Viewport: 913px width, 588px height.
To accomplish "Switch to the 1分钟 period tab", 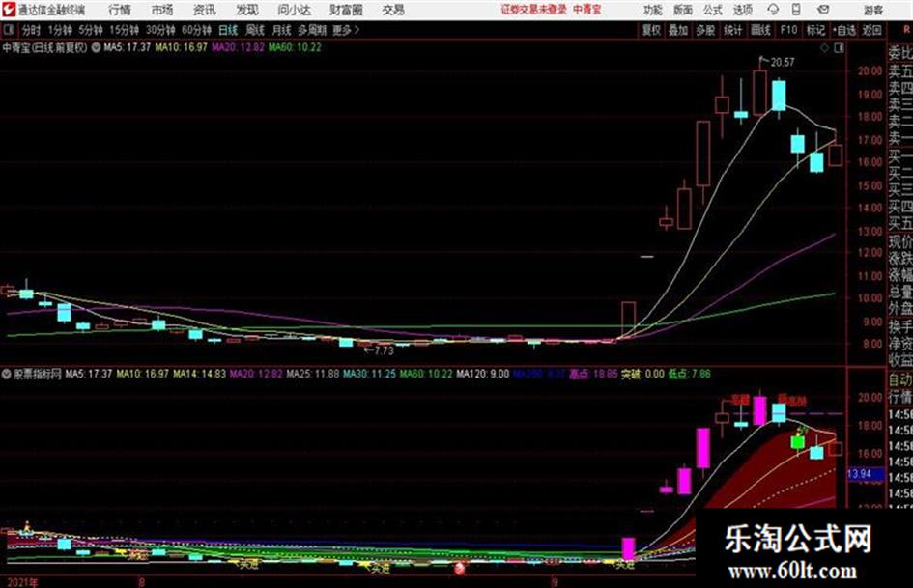I will (60, 30).
